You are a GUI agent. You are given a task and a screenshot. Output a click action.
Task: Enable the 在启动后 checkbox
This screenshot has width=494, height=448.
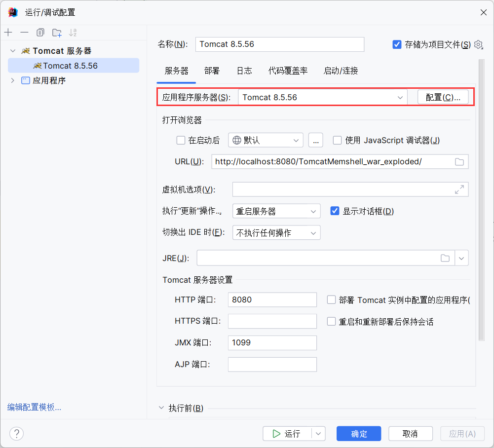click(181, 140)
